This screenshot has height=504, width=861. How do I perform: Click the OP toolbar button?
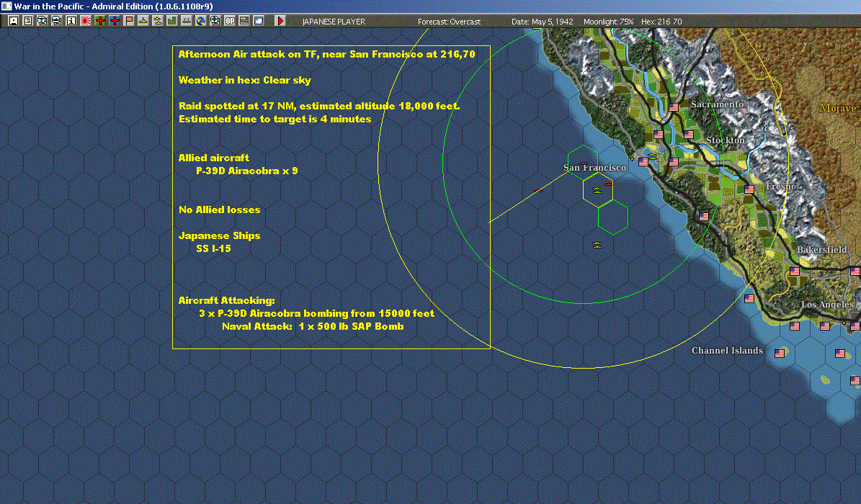(x=230, y=21)
